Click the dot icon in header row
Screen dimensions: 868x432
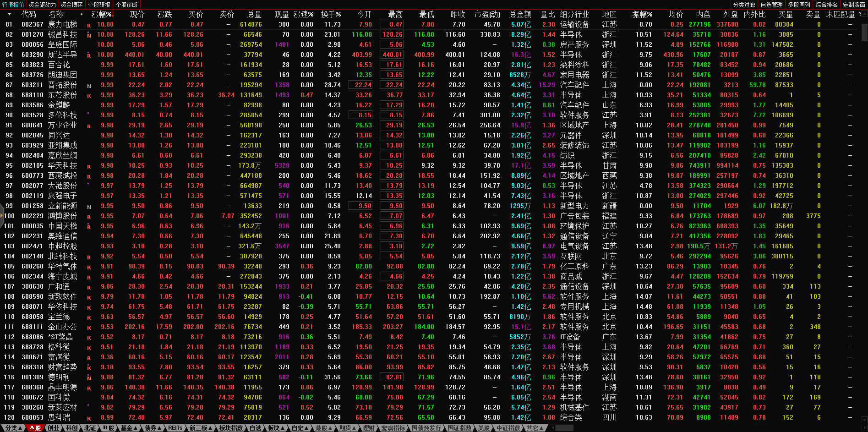click(82, 14)
